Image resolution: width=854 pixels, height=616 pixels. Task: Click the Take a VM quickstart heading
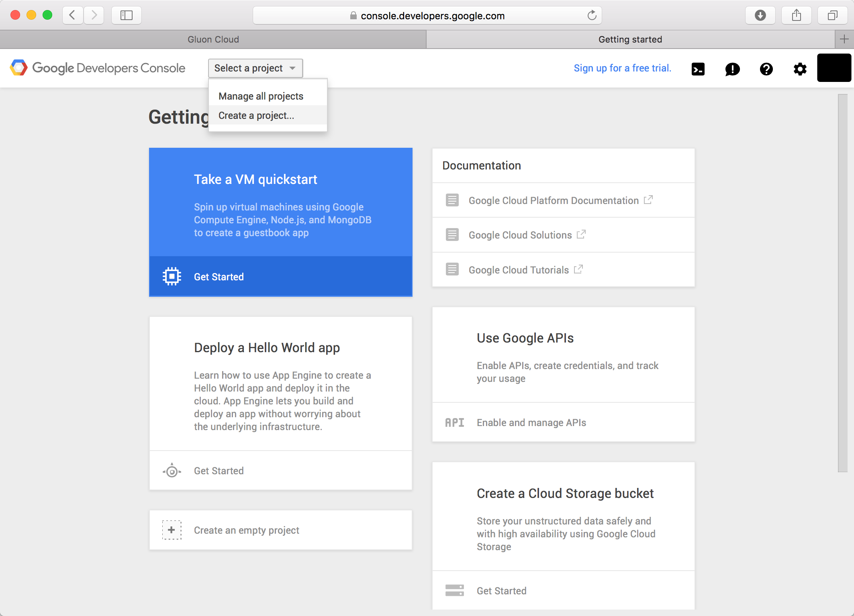pos(255,179)
